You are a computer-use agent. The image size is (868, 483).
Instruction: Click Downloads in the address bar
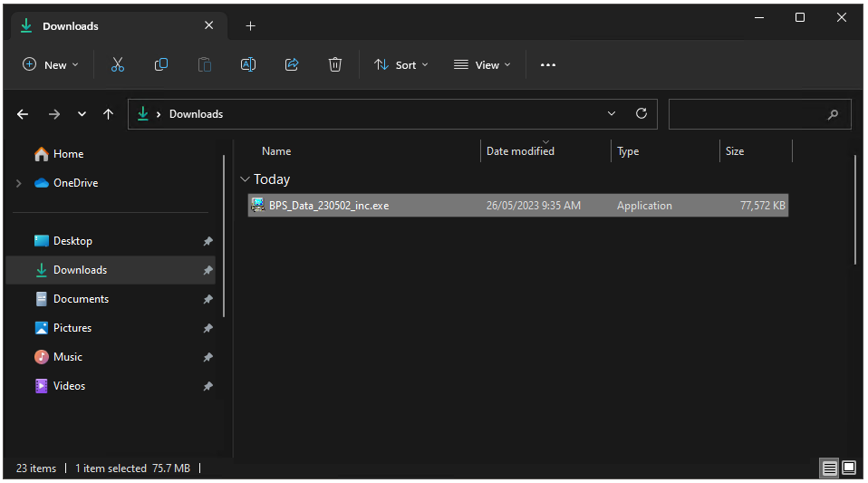tap(196, 114)
